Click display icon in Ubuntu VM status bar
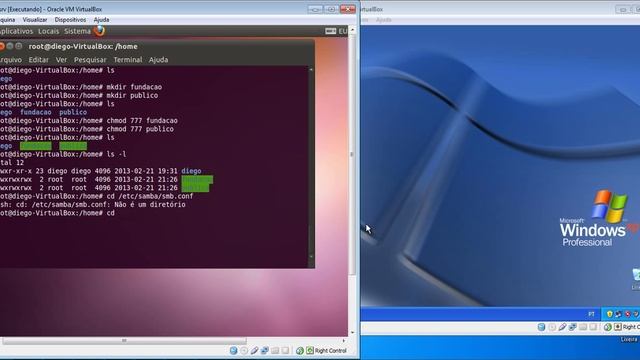The width and height of the screenshot is (640, 360). (x=285, y=351)
